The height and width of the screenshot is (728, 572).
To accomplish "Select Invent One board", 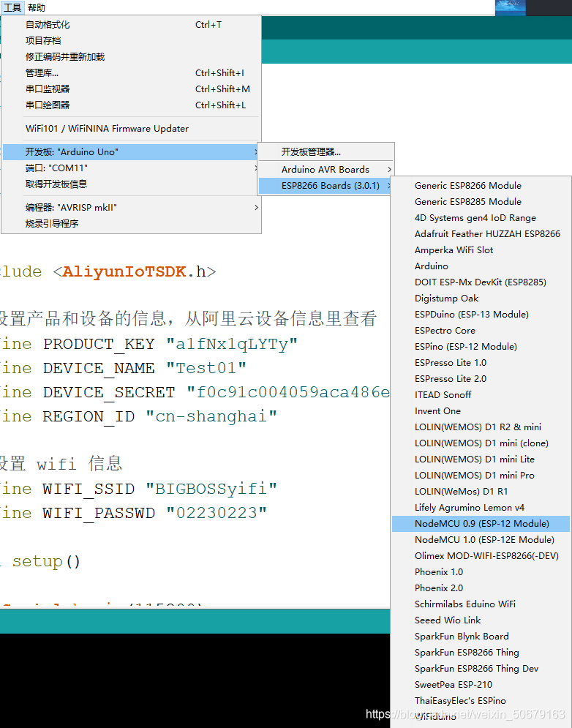I will pos(481,411).
